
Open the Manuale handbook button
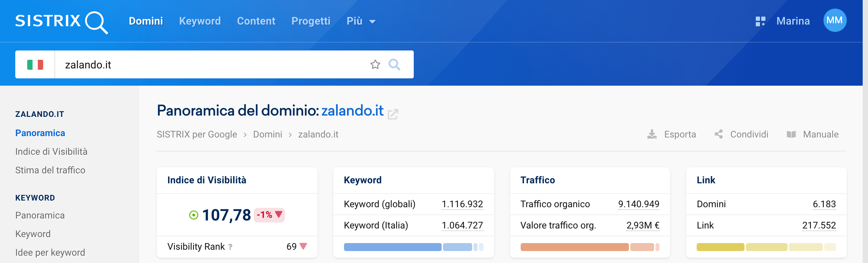[x=812, y=134]
